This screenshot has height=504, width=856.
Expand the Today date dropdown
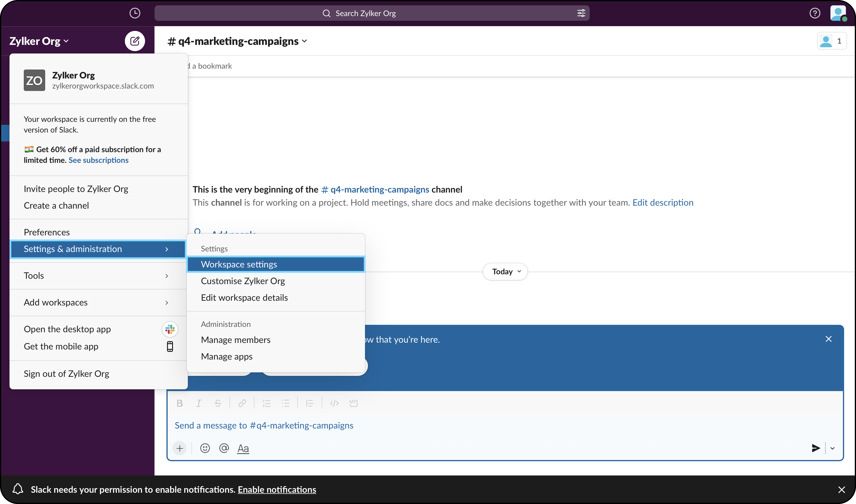(505, 271)
